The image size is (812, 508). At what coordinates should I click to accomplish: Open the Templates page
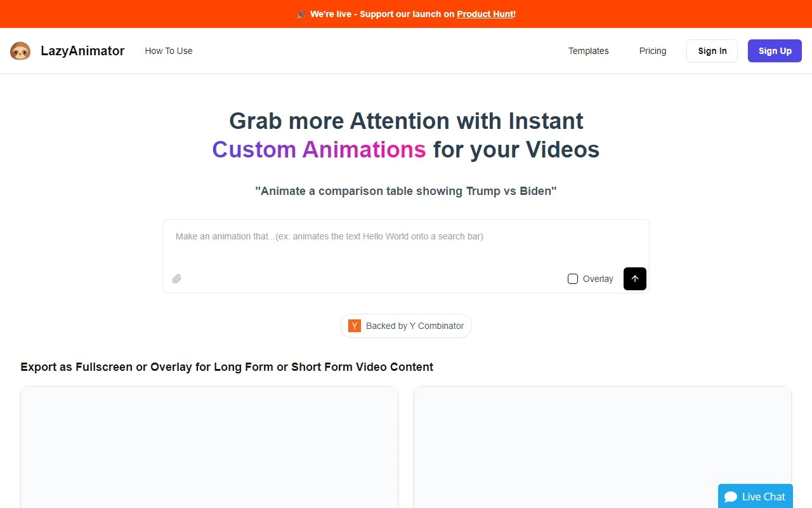pyautogui.click(x=589, y=51)
